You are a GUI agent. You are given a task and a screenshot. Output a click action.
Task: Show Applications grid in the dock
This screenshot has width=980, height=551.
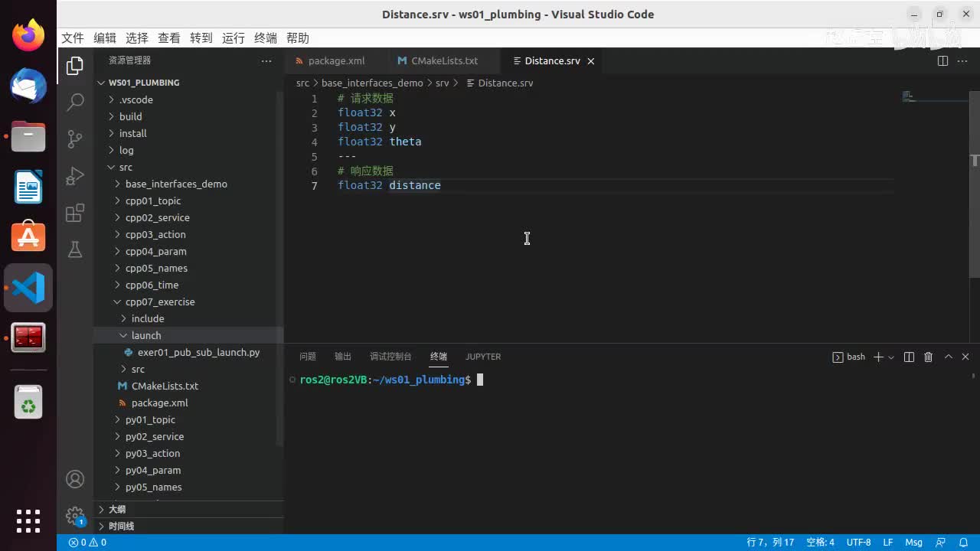[x=28, y=521]
